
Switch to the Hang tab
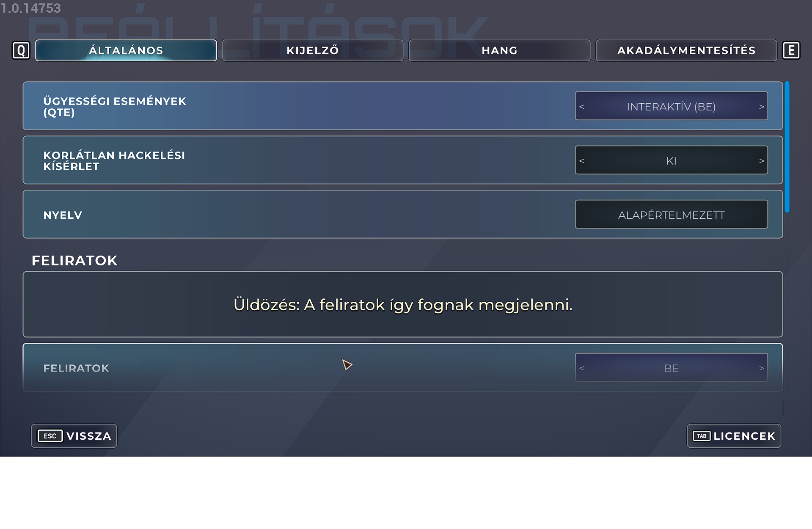(499, 50)
